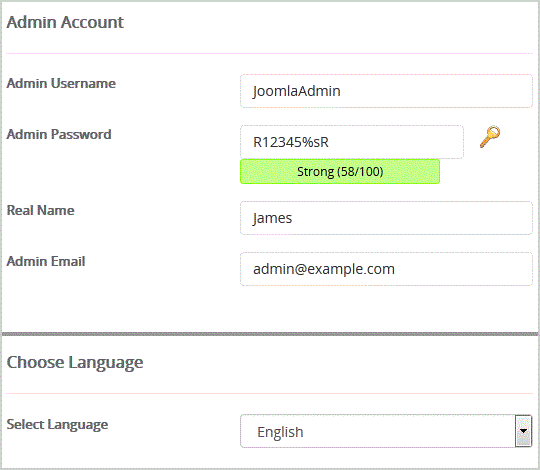Click the Admin Account section heading
The image size is (540, 470).
65,22
